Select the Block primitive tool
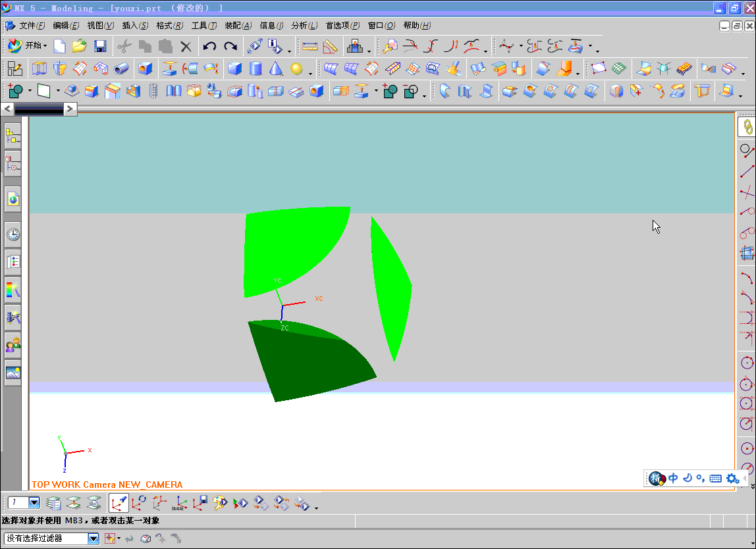 (x=234, y=68)
